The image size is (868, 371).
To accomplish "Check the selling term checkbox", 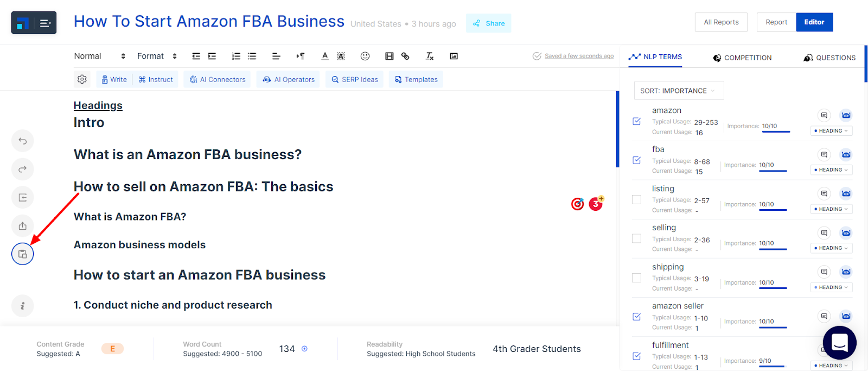I will [x=637, y=238].
